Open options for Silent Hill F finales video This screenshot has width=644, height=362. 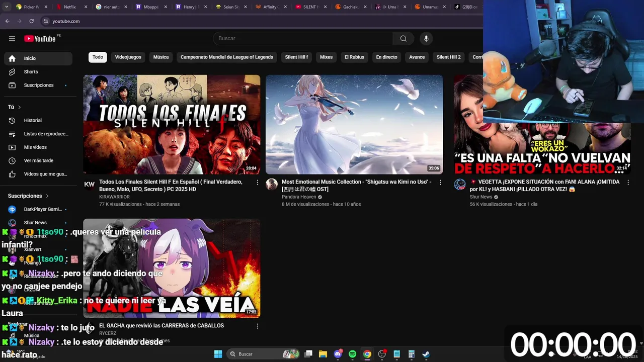(258, 183)
